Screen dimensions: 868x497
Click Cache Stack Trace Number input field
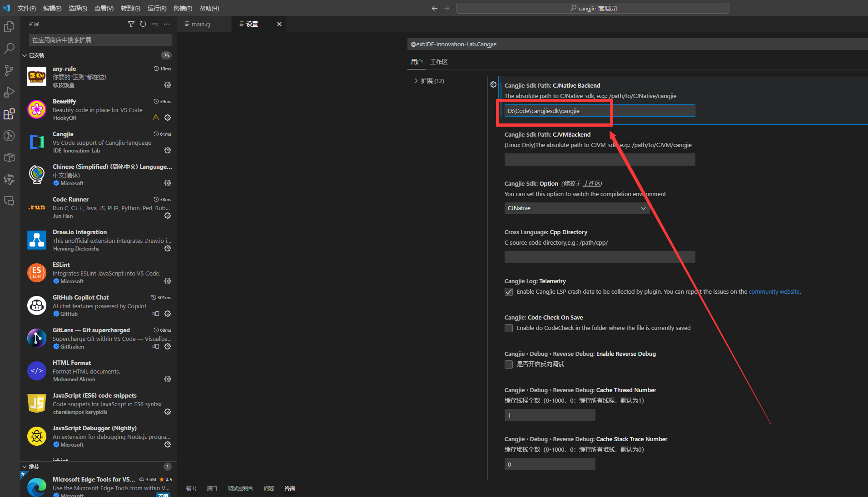[550, 464]
